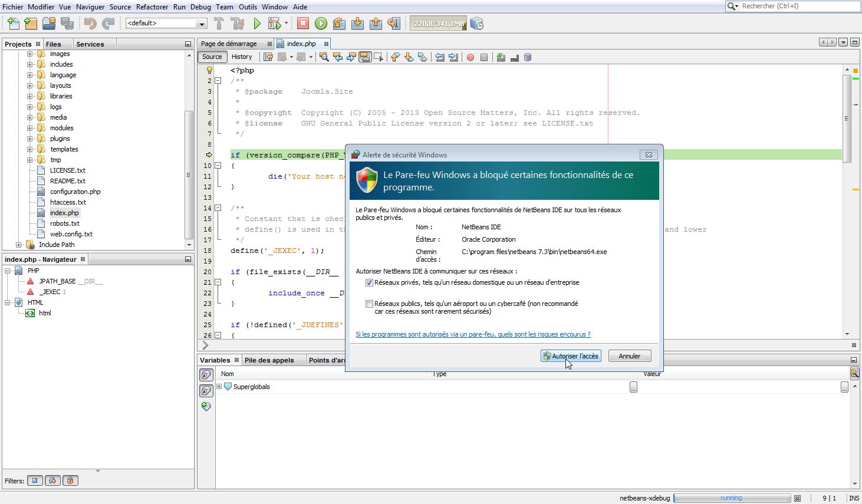
Task: Continue debugging with the green circle icon
Action: (x=321, y=24)
